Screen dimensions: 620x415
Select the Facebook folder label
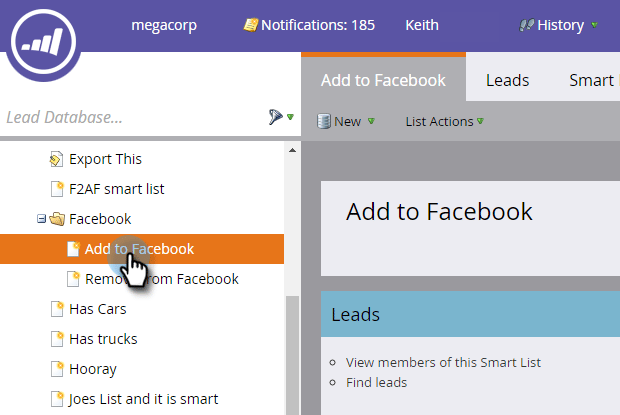pyautogui.click(x=100, y=219)
